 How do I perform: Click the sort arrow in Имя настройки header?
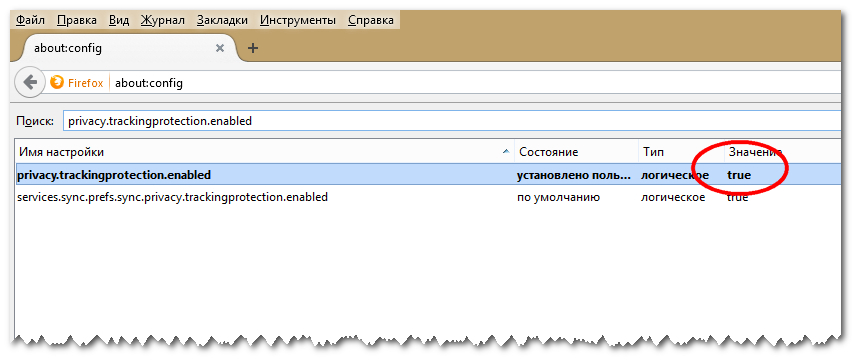click(506, 152)
